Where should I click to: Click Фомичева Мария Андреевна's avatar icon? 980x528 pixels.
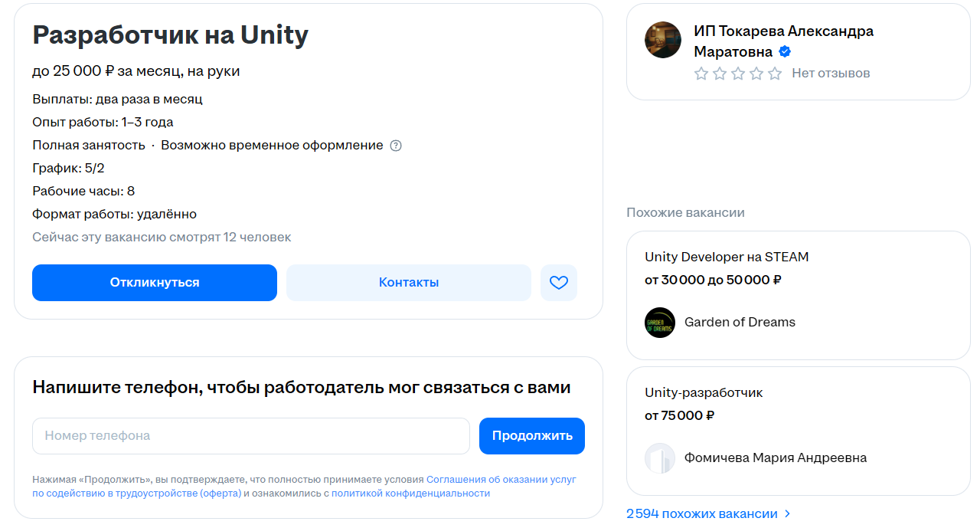660,458
